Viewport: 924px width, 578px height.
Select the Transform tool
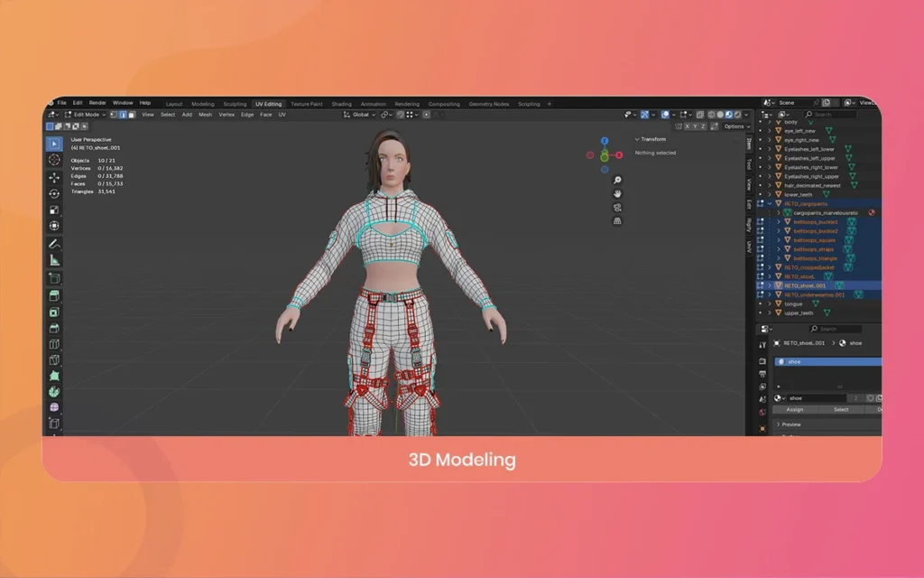tap(54, 226)
